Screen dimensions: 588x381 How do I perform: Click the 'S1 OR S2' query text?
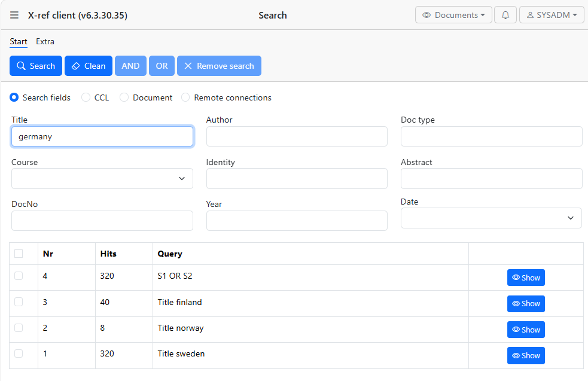tap(175, 276)
